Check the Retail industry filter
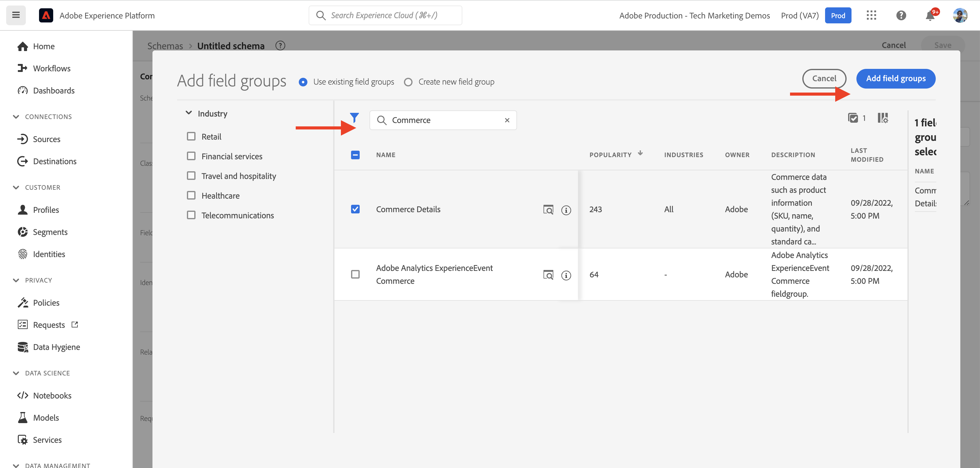Viewport: 980px width, 468px height. click(x=191, y=136)
